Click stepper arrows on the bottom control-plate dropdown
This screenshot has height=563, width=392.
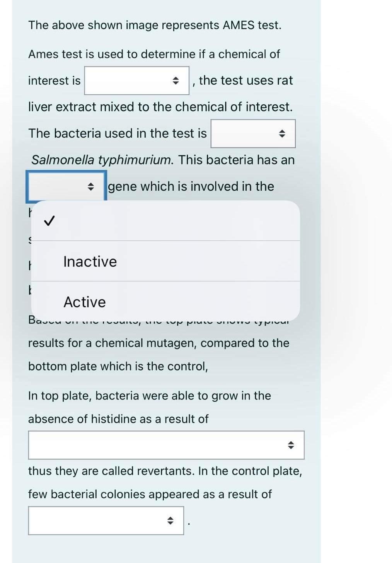pos(170,520)
